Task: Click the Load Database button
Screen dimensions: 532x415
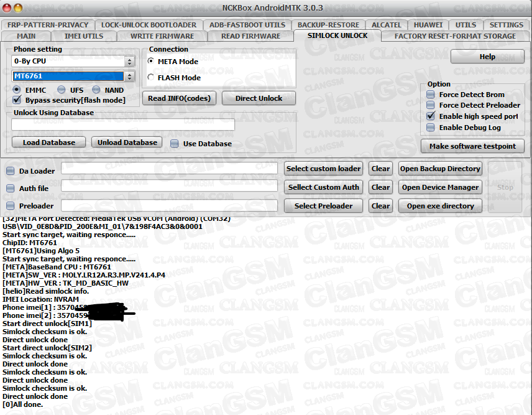Action: [49, 142]
